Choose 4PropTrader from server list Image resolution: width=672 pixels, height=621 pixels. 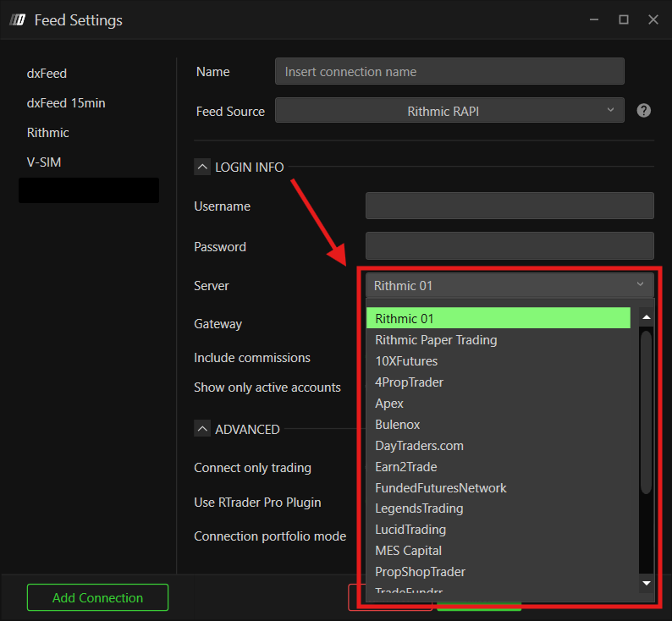coord(498,382)
